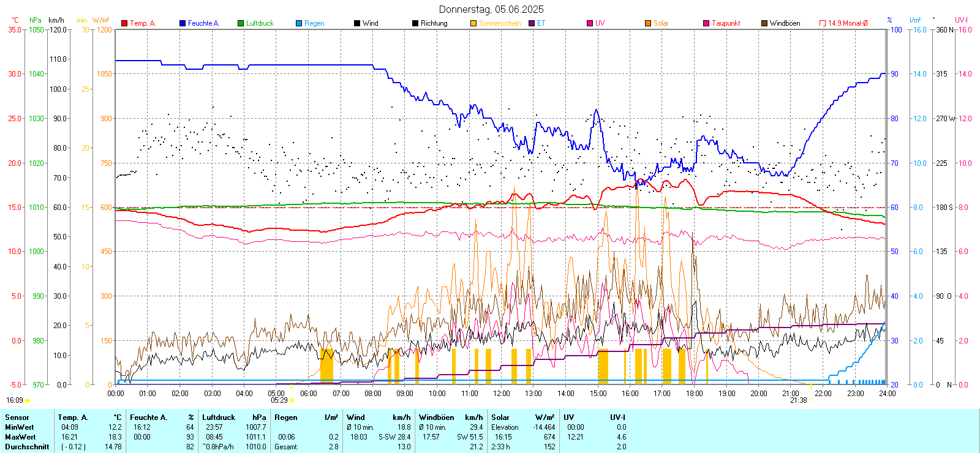
Task: Click the Durchschnitt row label
Action: coord(23,447)
